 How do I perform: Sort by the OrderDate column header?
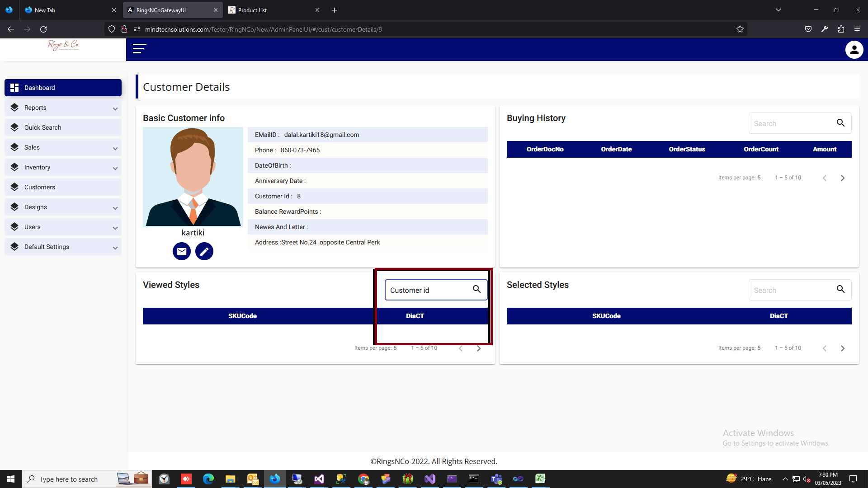click(x=616, y=149)
